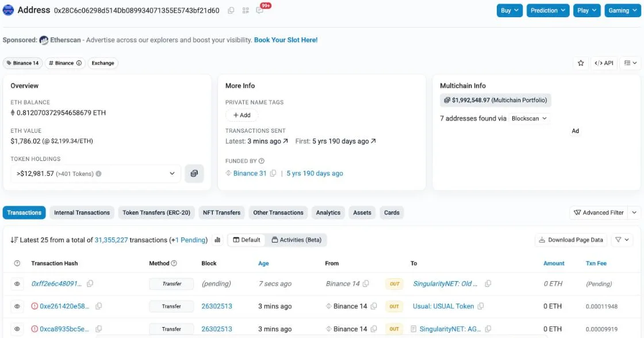Show Funded By help icon
Screen dimensions: 644x338
261,161
